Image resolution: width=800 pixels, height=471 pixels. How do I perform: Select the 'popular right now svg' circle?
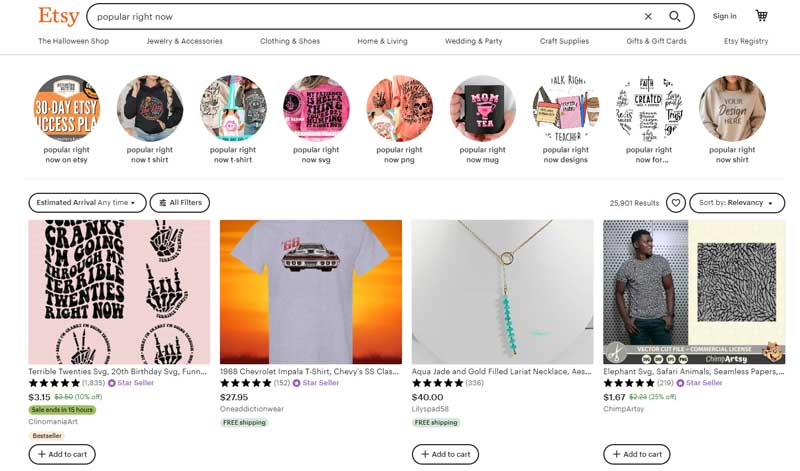pyautogui.click(x=316, y=110)
